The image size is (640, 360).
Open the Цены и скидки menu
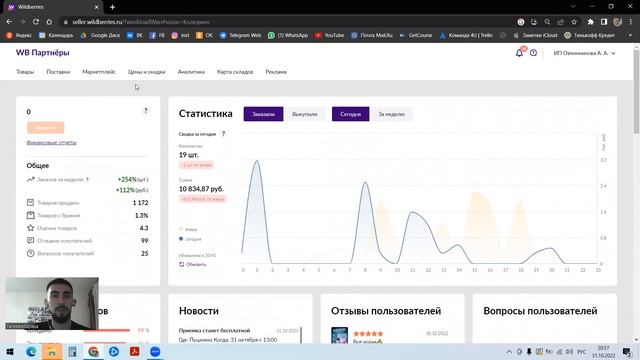coord(147,72)
